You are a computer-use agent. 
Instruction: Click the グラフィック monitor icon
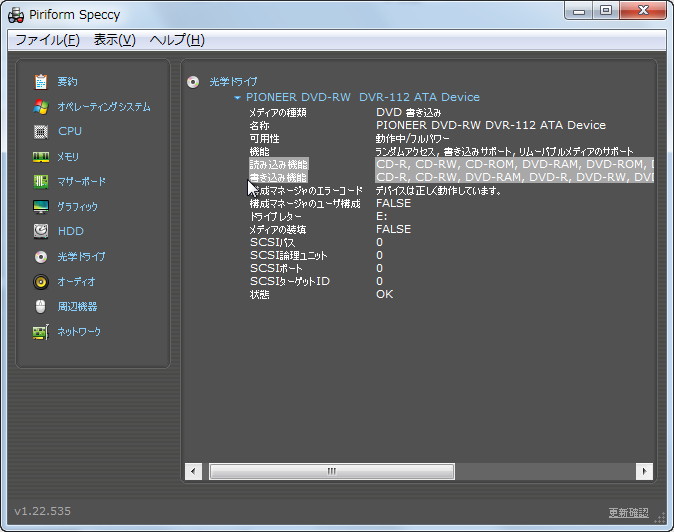41,206
